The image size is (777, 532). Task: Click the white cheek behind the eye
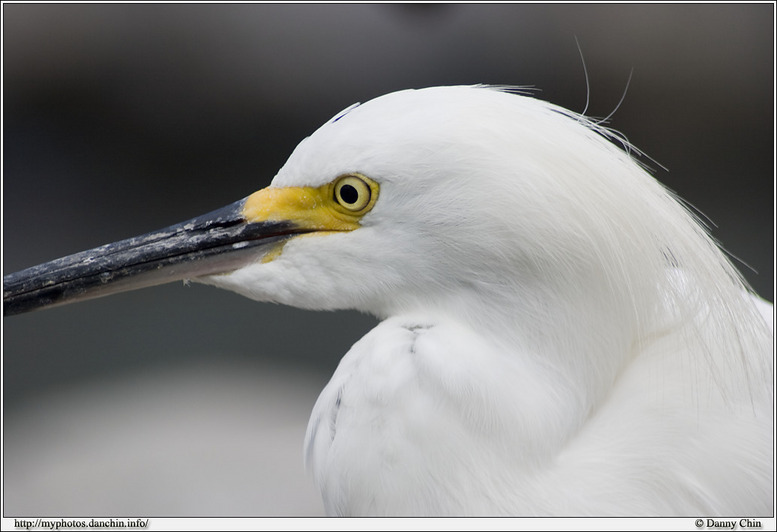(x=440, y=220)
